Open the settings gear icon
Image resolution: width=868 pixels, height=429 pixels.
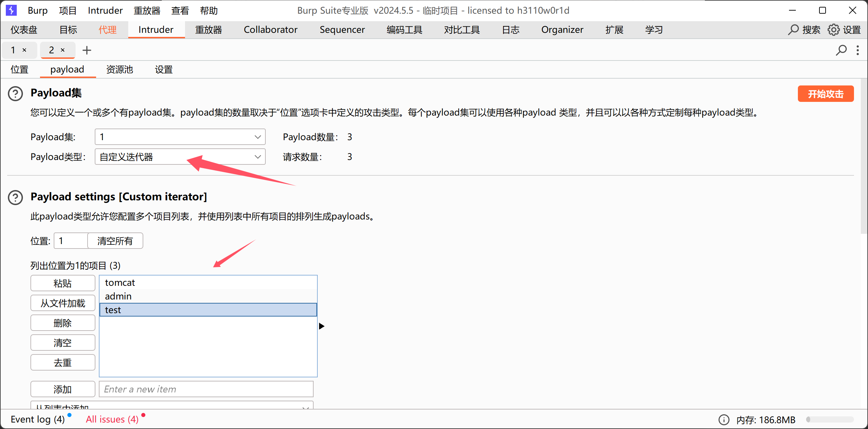click(833, 30)
